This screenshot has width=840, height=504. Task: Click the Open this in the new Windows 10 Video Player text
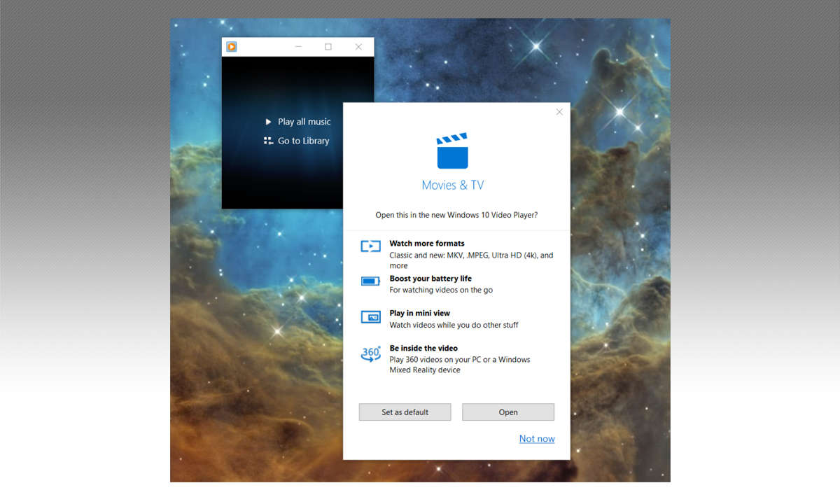point(456,215)
